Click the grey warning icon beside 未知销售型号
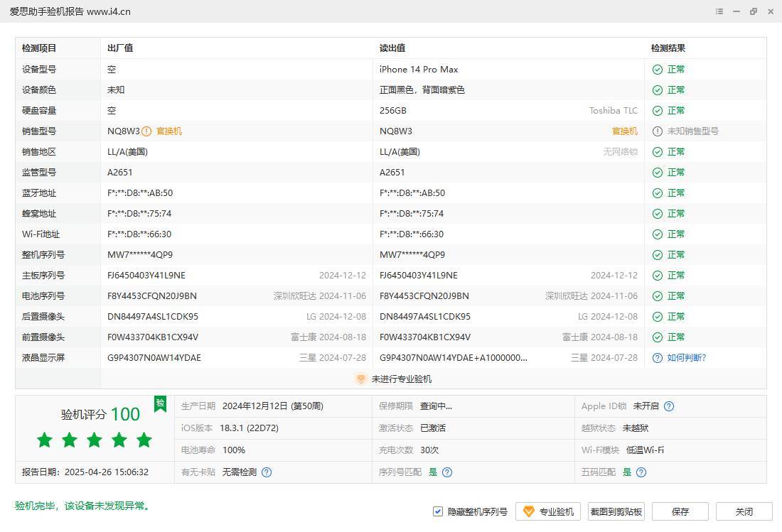 tap(658, 131)
